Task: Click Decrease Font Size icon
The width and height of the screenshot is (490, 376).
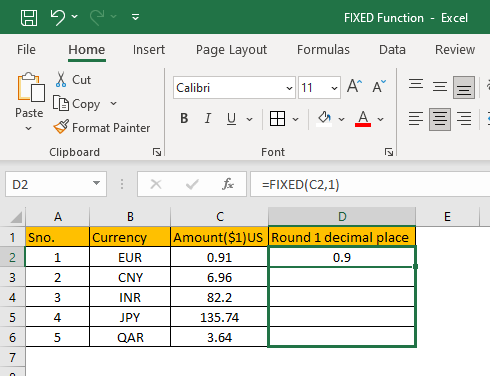Action: point(379,86)
